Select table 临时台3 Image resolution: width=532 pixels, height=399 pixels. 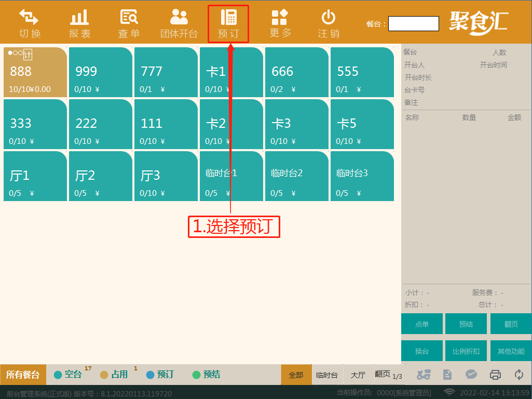pyautogui.click(x=362, y=176)
